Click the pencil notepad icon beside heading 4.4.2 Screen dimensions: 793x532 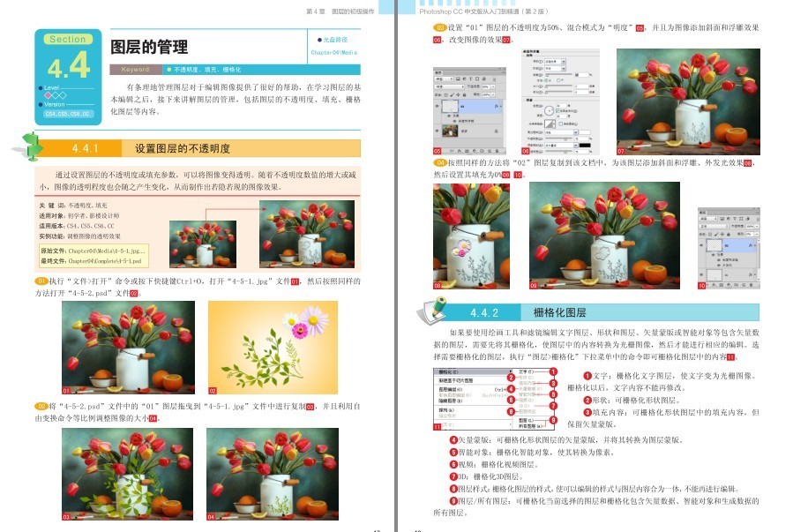pos(431,311)
